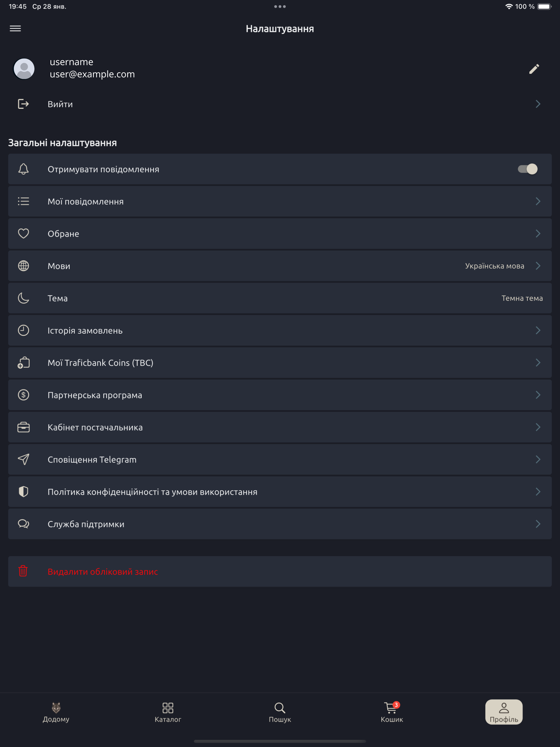560x747 pixels.
Task: Tap the shield privacy policy icon
Action: click(23, 492)
